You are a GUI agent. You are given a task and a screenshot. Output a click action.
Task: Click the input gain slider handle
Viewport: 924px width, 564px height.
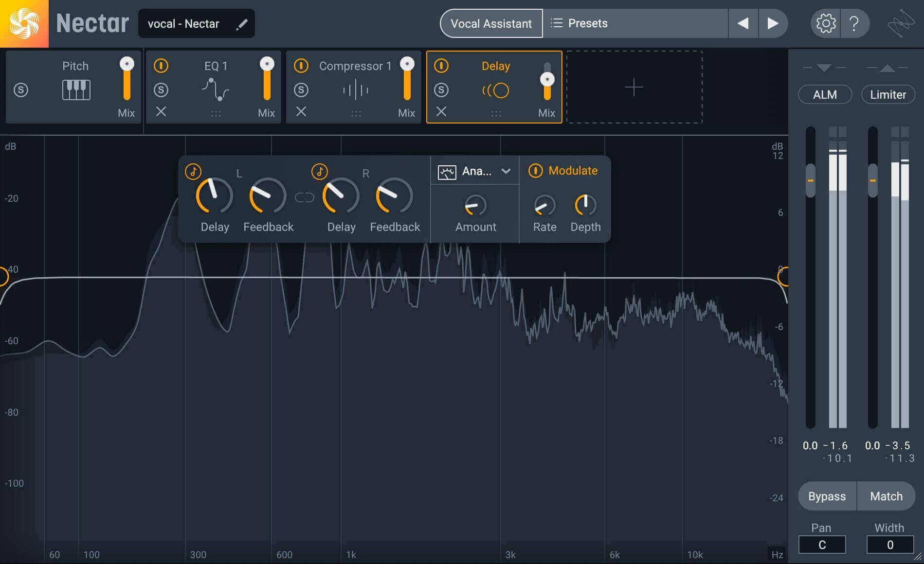[x=811, y=180]
